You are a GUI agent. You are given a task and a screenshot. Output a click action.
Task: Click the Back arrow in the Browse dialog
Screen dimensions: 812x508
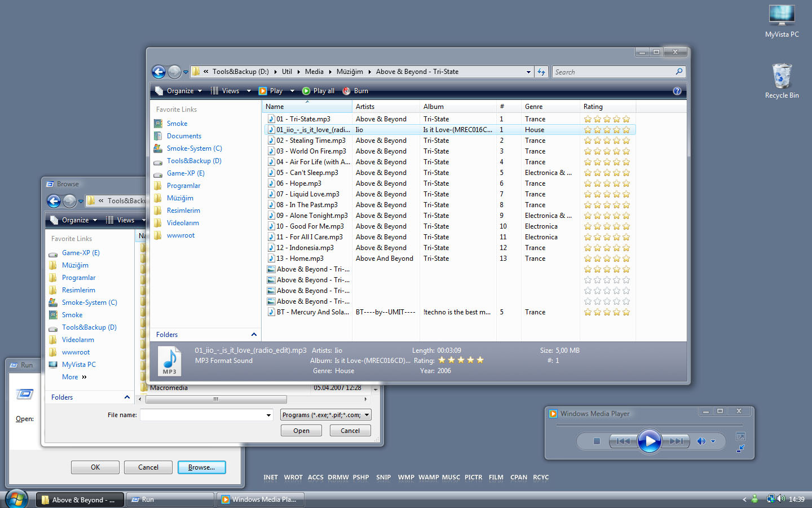(54, 201)
